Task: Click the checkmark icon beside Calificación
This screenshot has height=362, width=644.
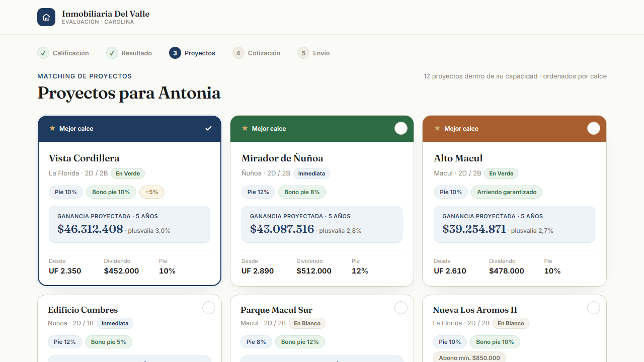Action: pos(43,53)
